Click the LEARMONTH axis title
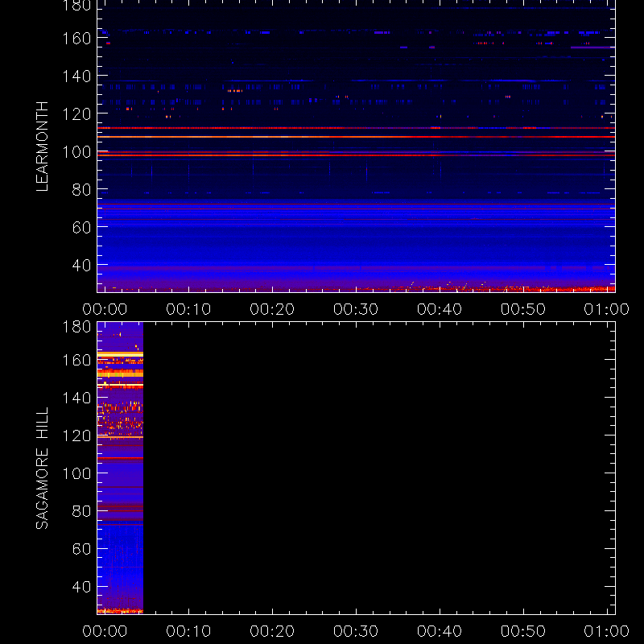This screenshot has height=644, width=644. pyautogui.click(x=43, y=147)
